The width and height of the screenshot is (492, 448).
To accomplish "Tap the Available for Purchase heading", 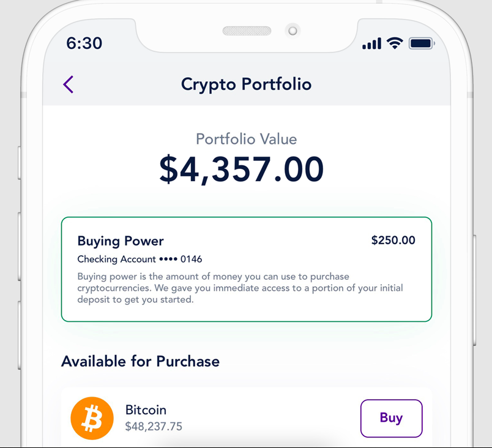I will tap(140, 361).
